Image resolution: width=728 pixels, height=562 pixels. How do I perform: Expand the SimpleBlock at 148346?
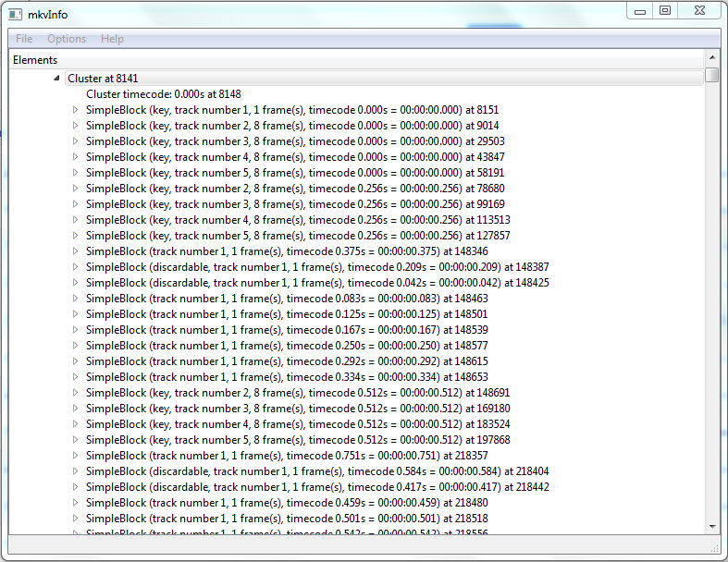click(x=75, y=251)
